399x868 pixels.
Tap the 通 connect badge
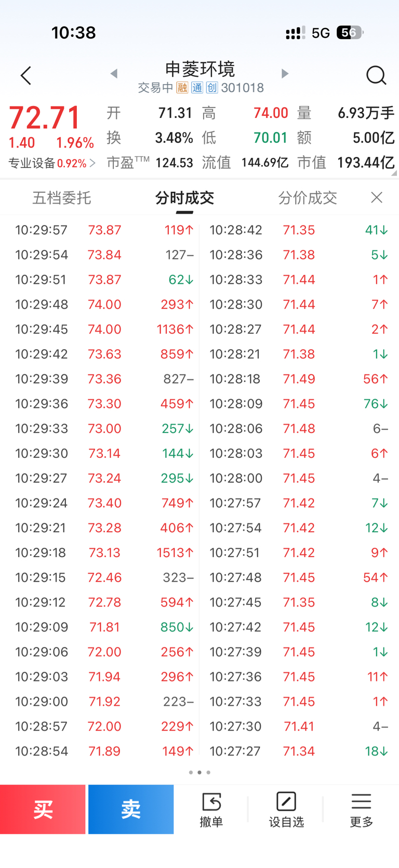[x=197, y=88]
